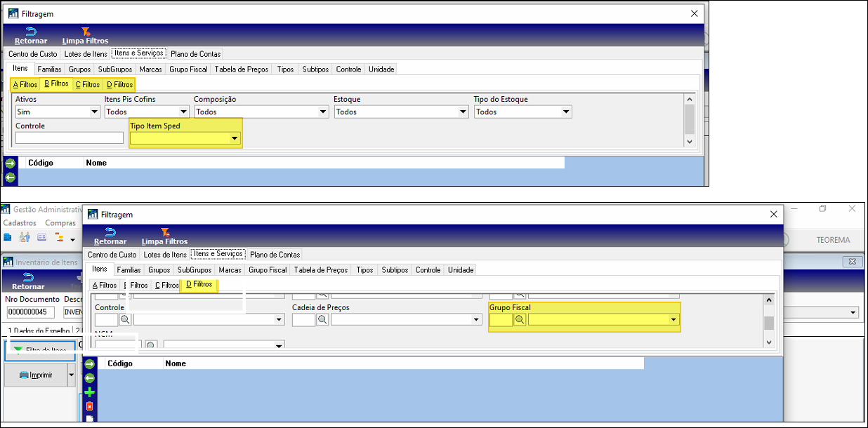Screen dimensions: 868x428
Task: Open the Compras menu
Action: click(60, 223)
